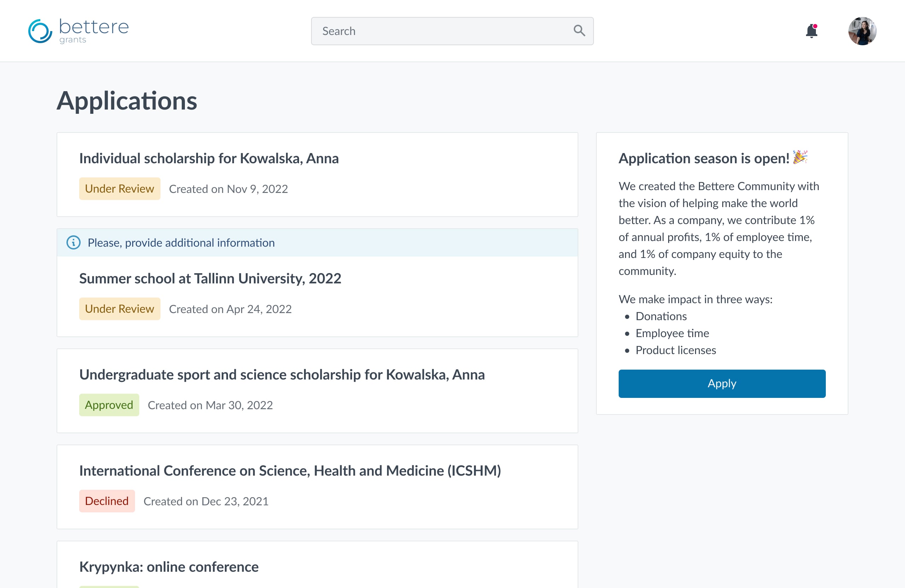Open the notification bell
This screenshot has height=588, width=905.
click(812, 31)
